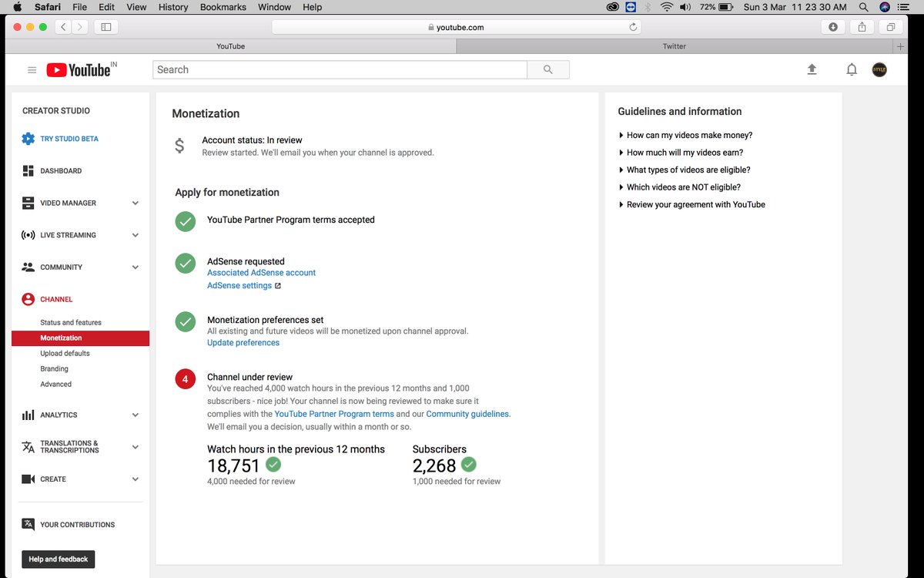Image resolution: width=924 pixels, height=578 pixels.
Task: Expand the Analytics section
Action: pyautogui.click(x=136, y=415)
